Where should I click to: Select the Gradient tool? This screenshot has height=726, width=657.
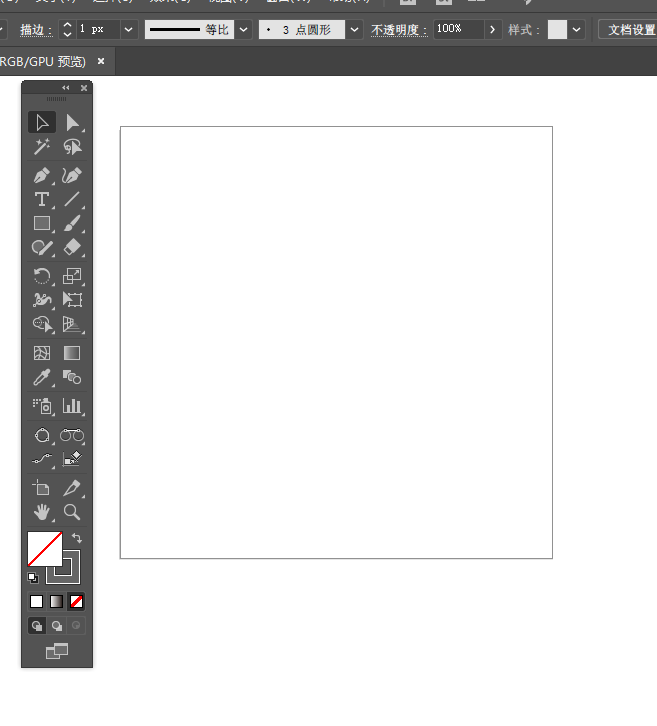click(x=72, y=353)
